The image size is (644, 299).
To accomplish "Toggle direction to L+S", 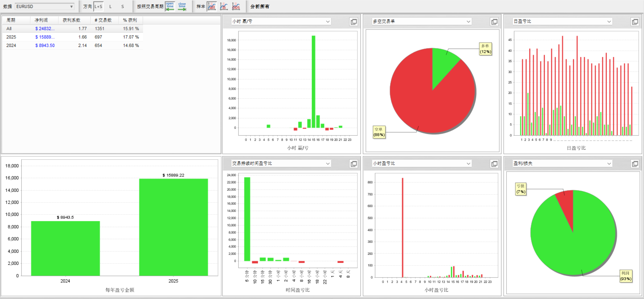I will (x=98, y=6).
